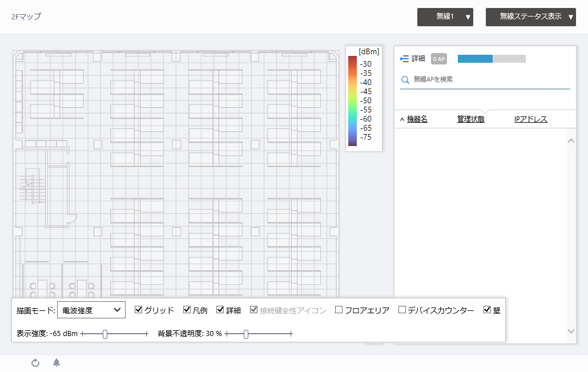The image size is (588, 372).
Task: Enable the デバイスカウンター checkbox
Action: pos(402,309)
